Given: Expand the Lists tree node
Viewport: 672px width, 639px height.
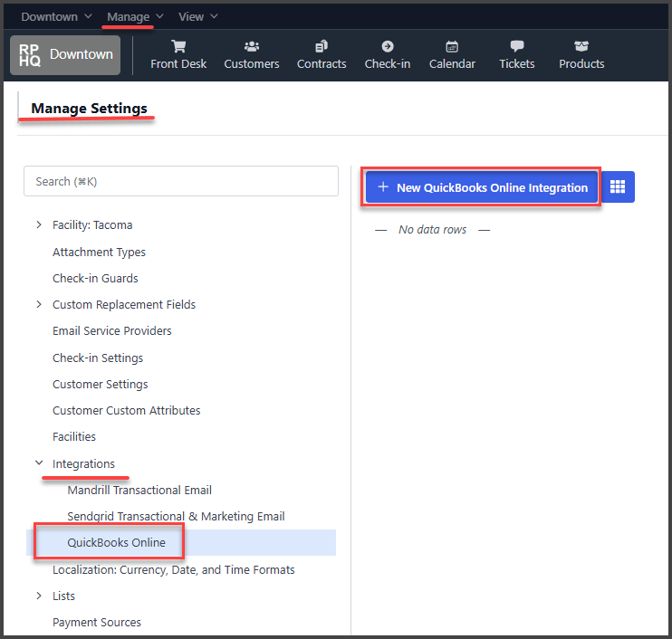Looking at the screenshot, I should 38,596.
